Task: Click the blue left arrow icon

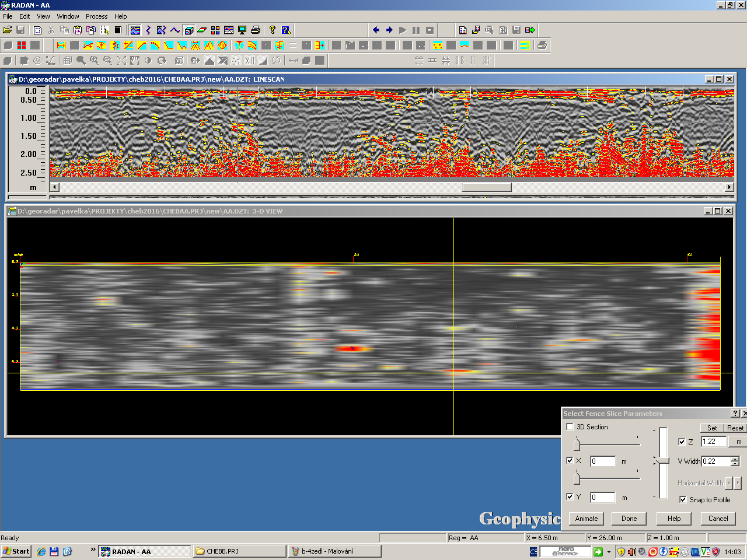Action: click(376, 30)
